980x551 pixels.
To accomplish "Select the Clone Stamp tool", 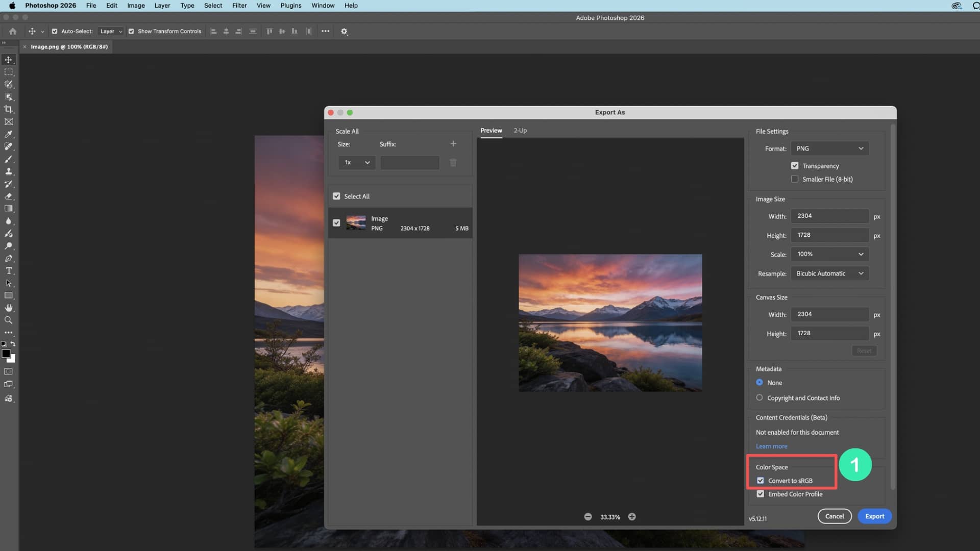I will tap(9, 171).
